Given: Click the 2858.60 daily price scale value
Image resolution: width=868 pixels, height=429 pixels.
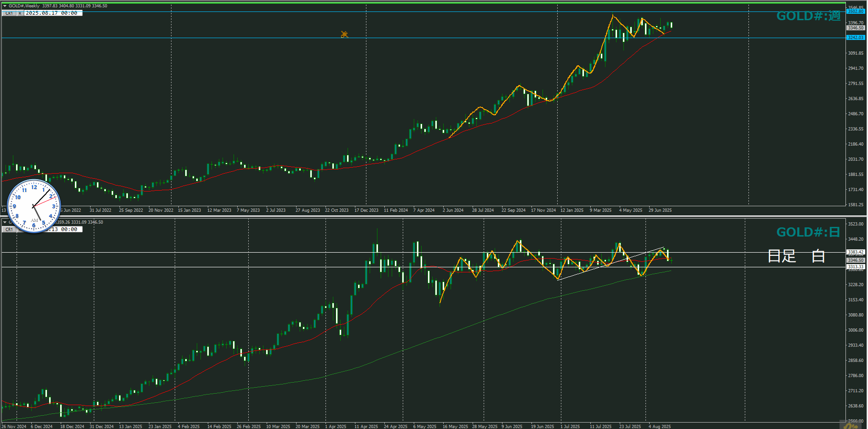Looking at the screenshot, I should [x=856, y=361].
